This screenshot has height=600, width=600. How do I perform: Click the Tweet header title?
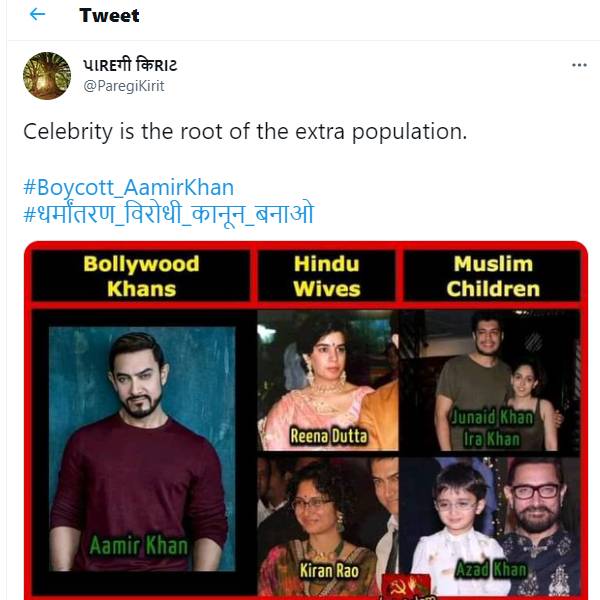109,15
